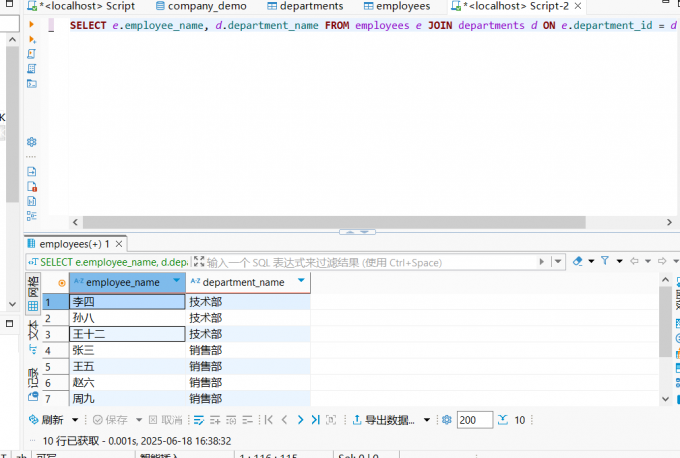The image size is (680, 458).
Task: Open the department_name column sort dropdown
Action: pyautogui.click(x=301, y=280)
